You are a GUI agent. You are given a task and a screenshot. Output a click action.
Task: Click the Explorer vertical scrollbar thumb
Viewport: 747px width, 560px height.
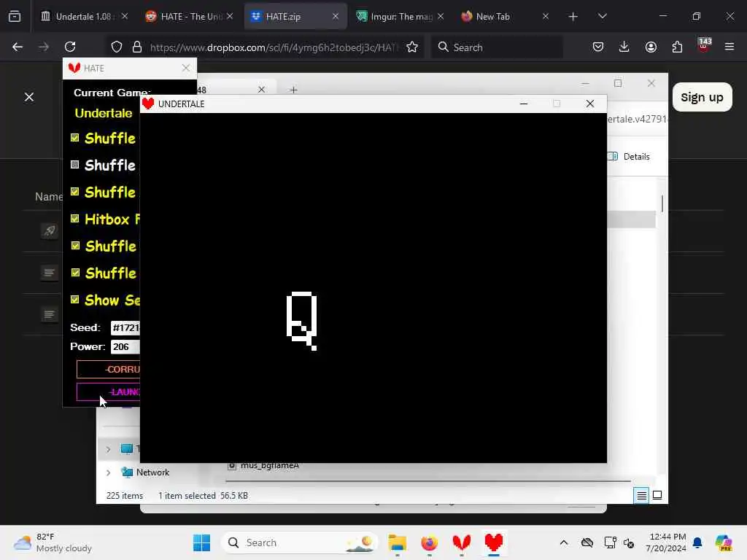click(662, 203)
